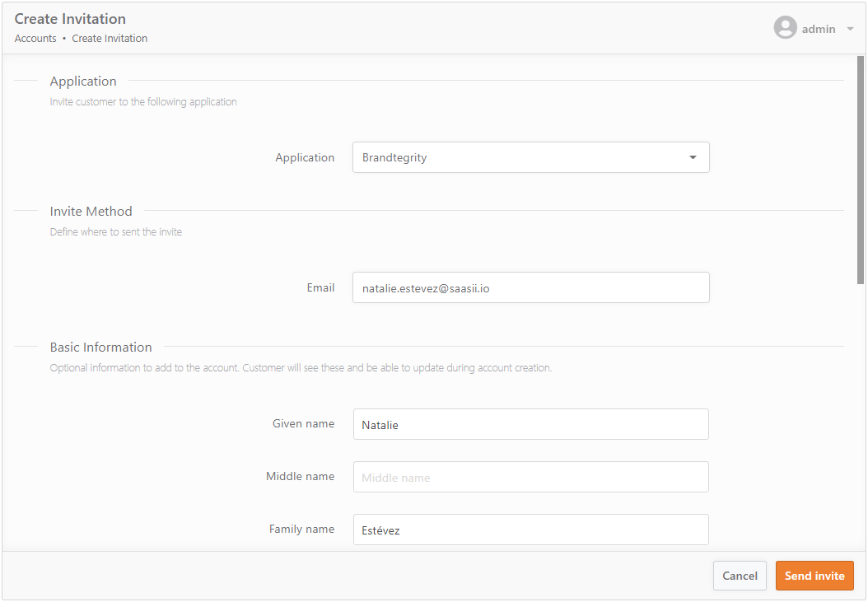
Task: Click the Middle name label
Action: click(300, 476)
